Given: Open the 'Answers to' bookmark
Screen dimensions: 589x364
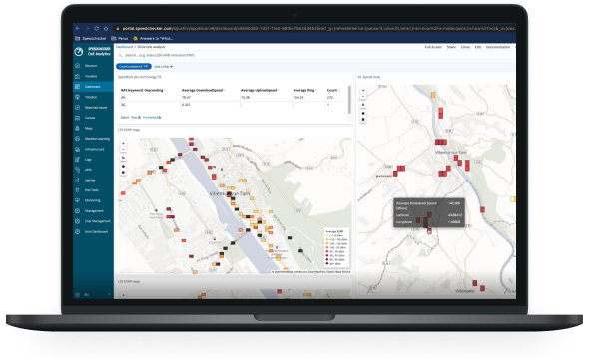Looking at the screenshot, I should [x=153, y=38].
